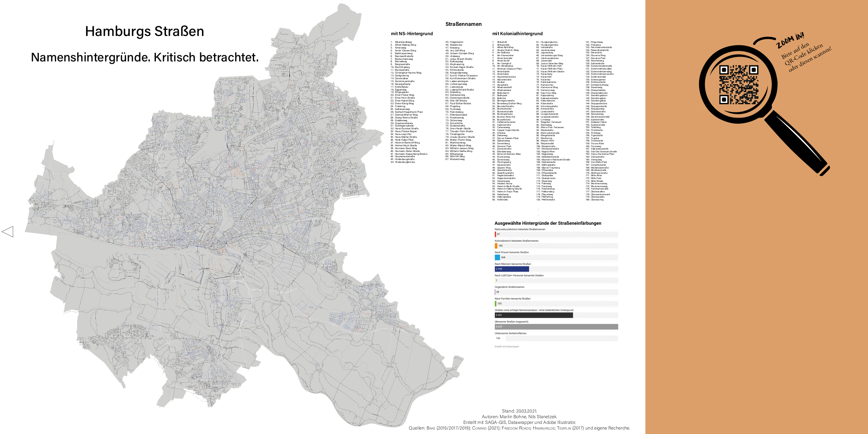Click the 'Straßennamen' section heading
Viewport: 868px width, 434px height.
pyautogui.click(x=463, y=24)
